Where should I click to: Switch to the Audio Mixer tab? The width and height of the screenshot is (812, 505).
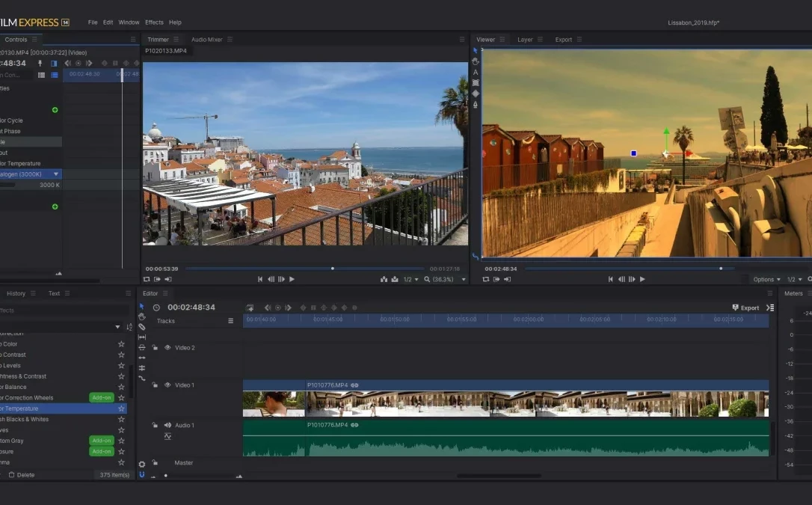[x=206, y=40]
